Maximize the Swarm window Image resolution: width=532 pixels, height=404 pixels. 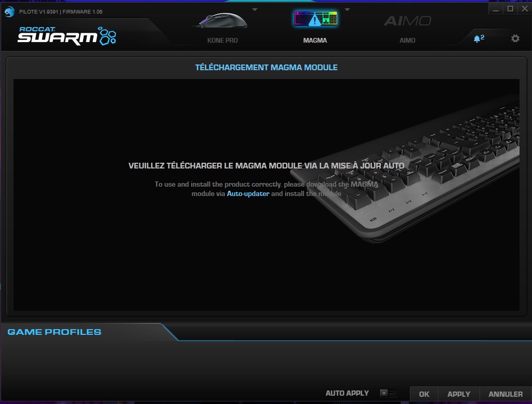tap(510, 8)
